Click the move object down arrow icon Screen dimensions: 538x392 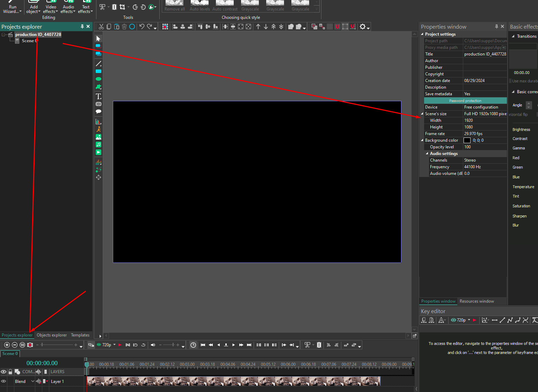266,27
